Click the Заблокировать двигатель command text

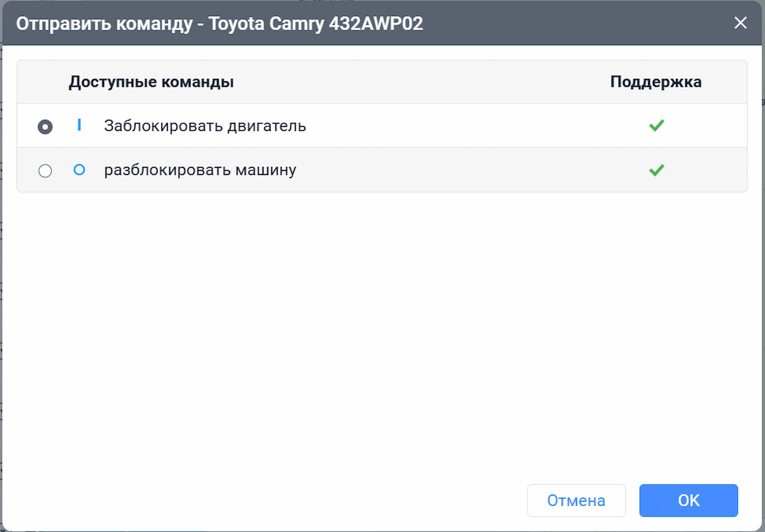pyautogui.click(x=205, y=126)
